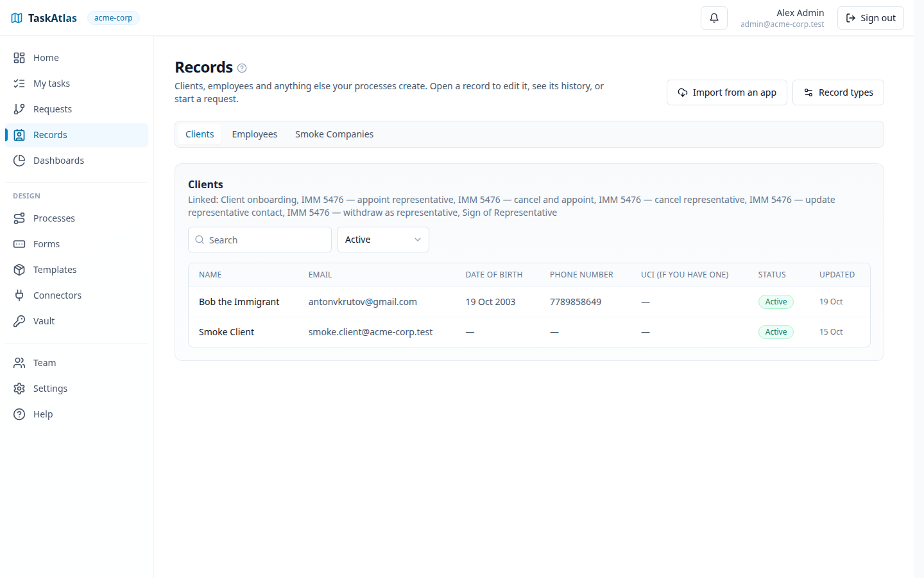Click the Home grid icon in sidebar
Screen dimensions: 924x578
[x=19, y=58]
